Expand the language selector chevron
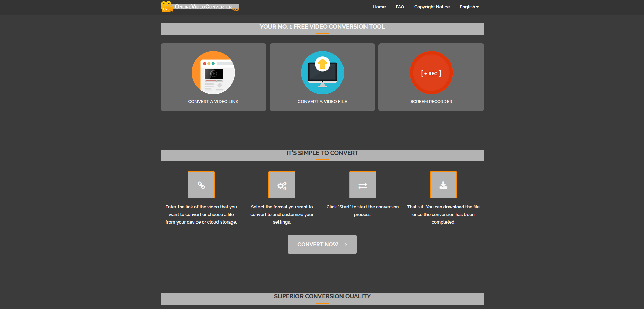This screenshot has height=309, width=644. (477, 7)
